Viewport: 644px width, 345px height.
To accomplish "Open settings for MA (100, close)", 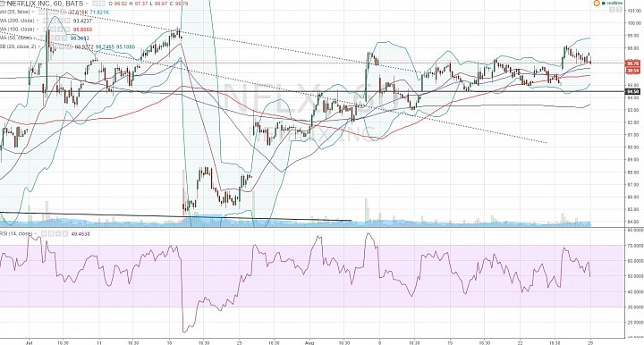I will pyautogui.click(x=54, y=29).
